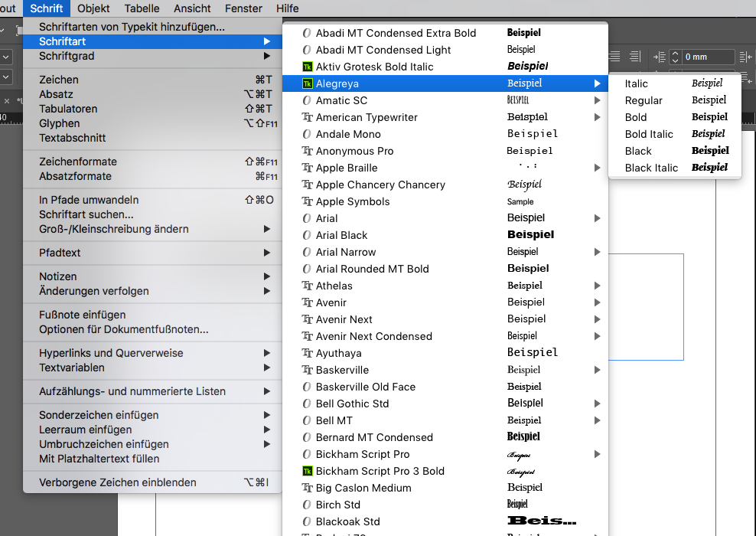This screenshot has width=756, height=536.
Task: Open the Fenster menu
Action: click(243, 8)
